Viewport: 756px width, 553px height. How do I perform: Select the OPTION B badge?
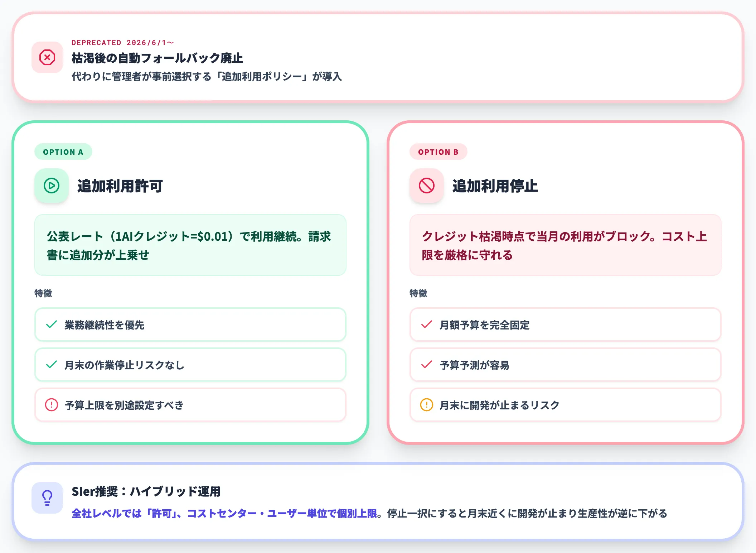438,152
